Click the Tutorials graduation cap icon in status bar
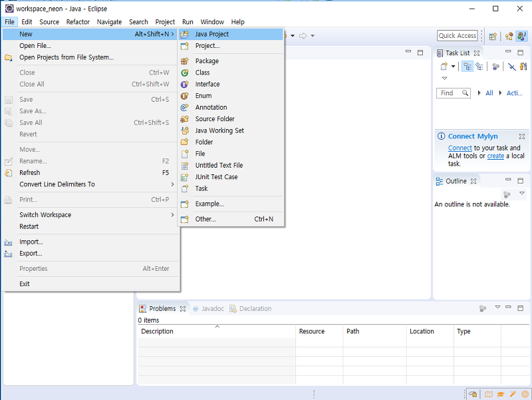The width and height of the screenshot is (532, 400). click(x=501, y=394)
